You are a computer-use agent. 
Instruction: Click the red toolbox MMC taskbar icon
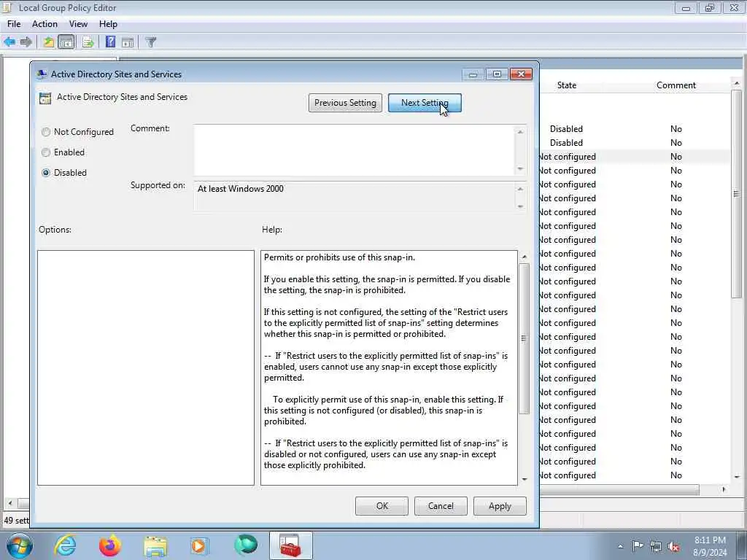tap(290, 545)
